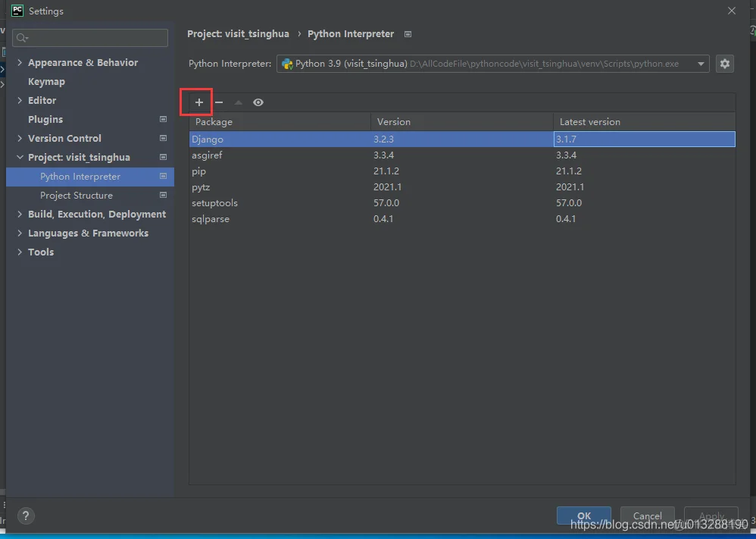Click the Cancel button
Viewport: 756px width, 539px height.
(x=648, y=515)
